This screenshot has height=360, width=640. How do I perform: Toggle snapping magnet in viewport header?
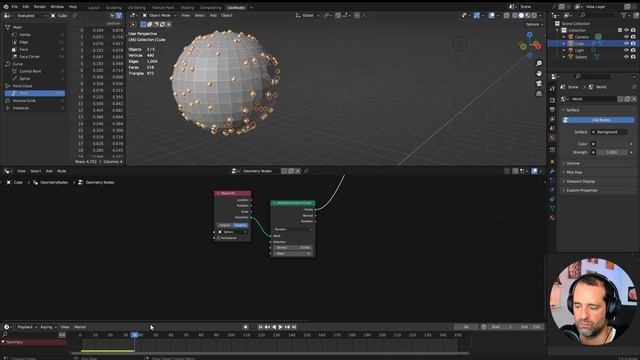[x=338, y=16]
